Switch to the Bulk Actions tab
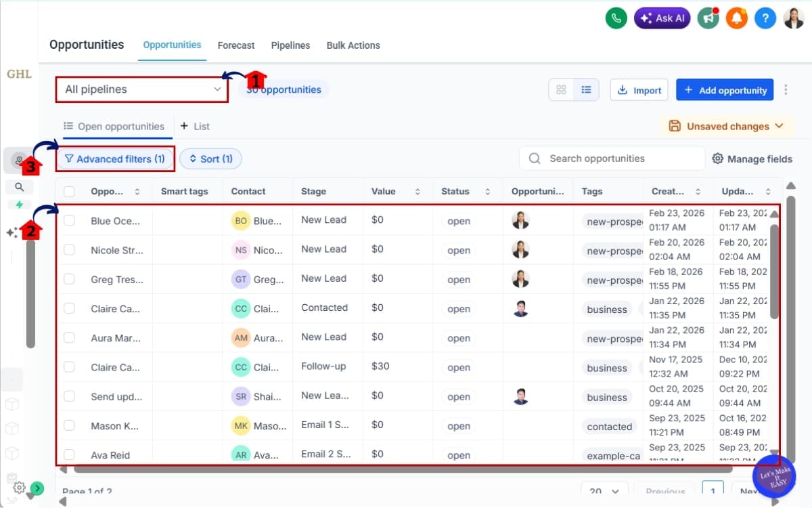Screen dimensions: 812x508 pyautogui.click(x=353, y=45)
